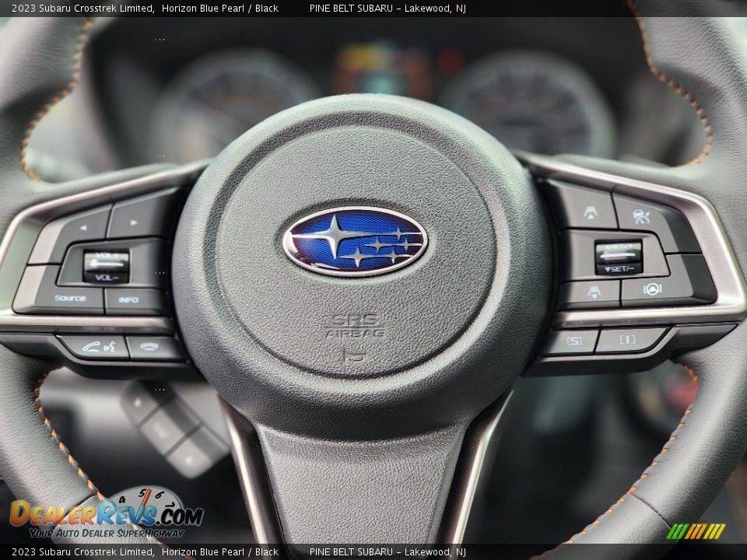The width and height of the screenshot is (747, 560).
Task: Hit the answer call / voice command button
Action: [98, 346]
